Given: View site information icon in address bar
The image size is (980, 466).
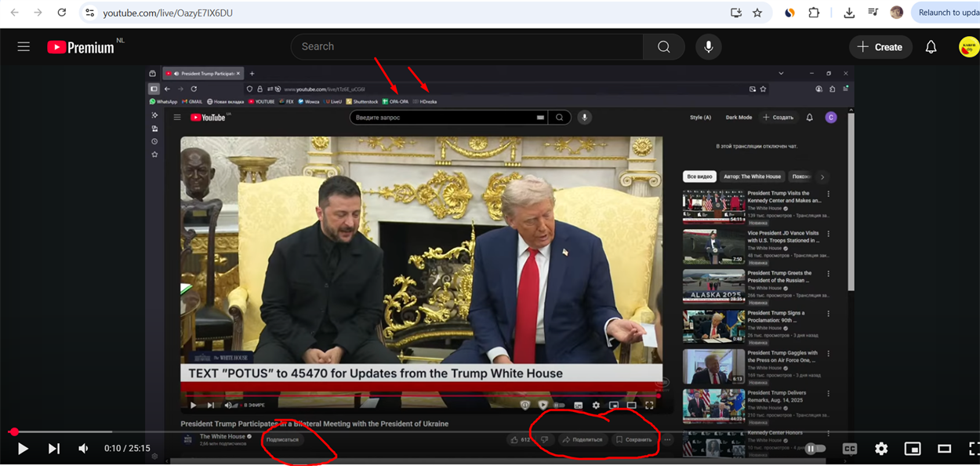Looking at the screenshot, I should click(x=89, y=13).
